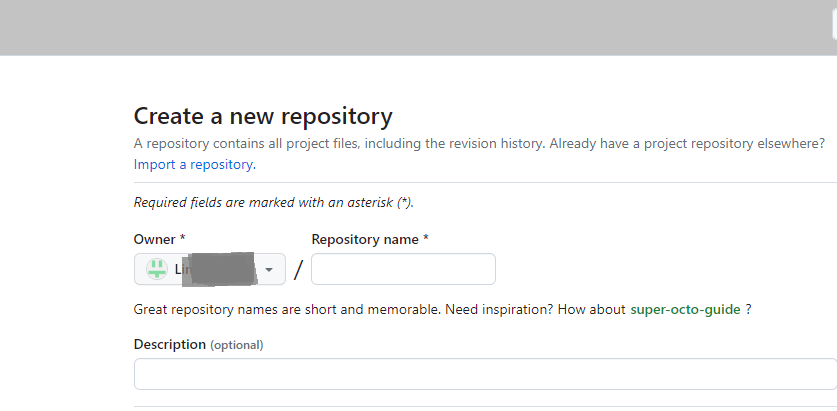837x411 pixels.
Task: Click the asterisk next to Repository name
Action: click(426, 240)
